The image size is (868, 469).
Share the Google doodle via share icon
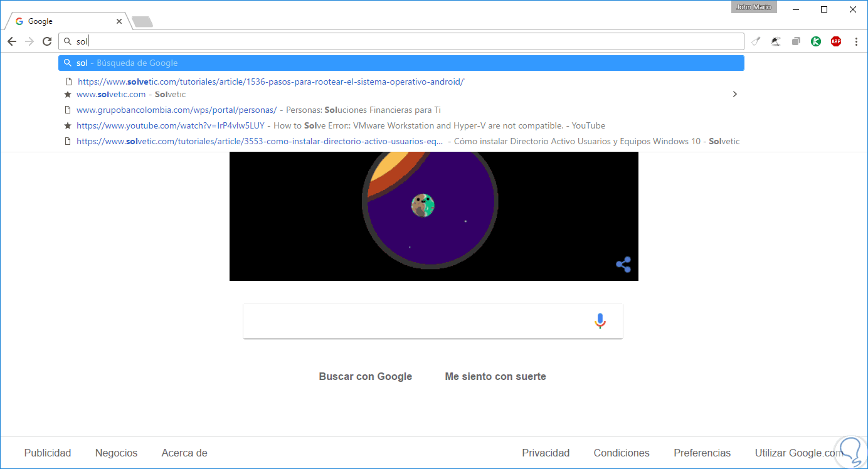tap(623, 265)
